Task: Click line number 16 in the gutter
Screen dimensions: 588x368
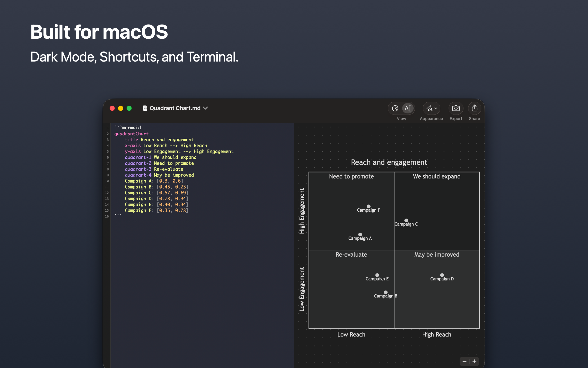Action: coord(107,216)
